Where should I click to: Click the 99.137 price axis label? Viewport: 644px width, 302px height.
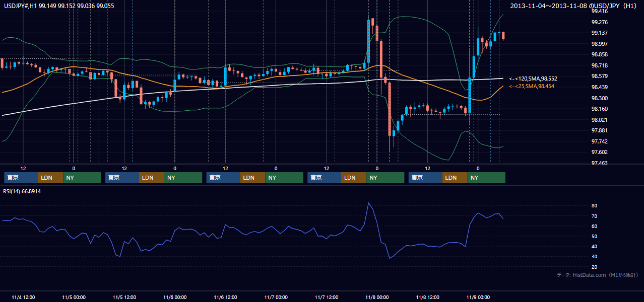599,33
